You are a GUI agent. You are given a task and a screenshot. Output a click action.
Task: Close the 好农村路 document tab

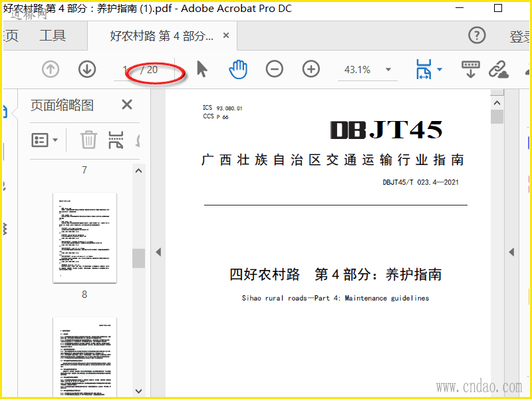[x=226, y=35]
